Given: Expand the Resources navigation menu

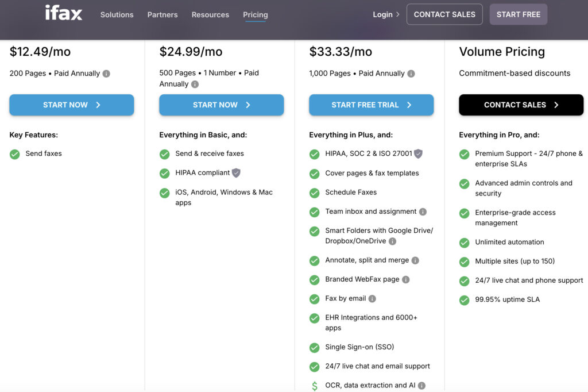Looking at the screenshot, I should tap(210, 15).
